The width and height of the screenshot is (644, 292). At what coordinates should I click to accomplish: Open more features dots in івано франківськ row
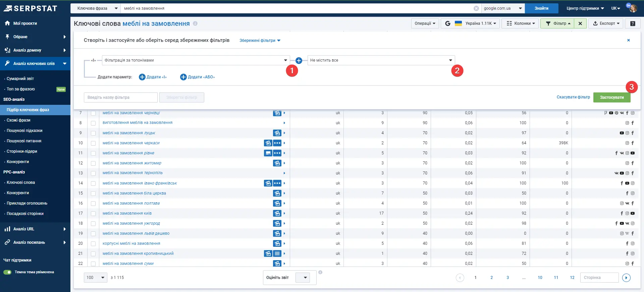click(x=277, y=183)
